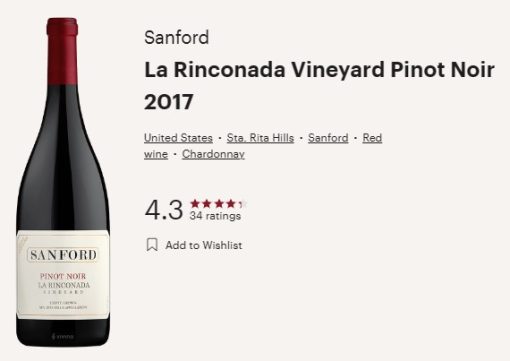
Task: Click the red foil bottle capsule
Action: coord(62,52)
